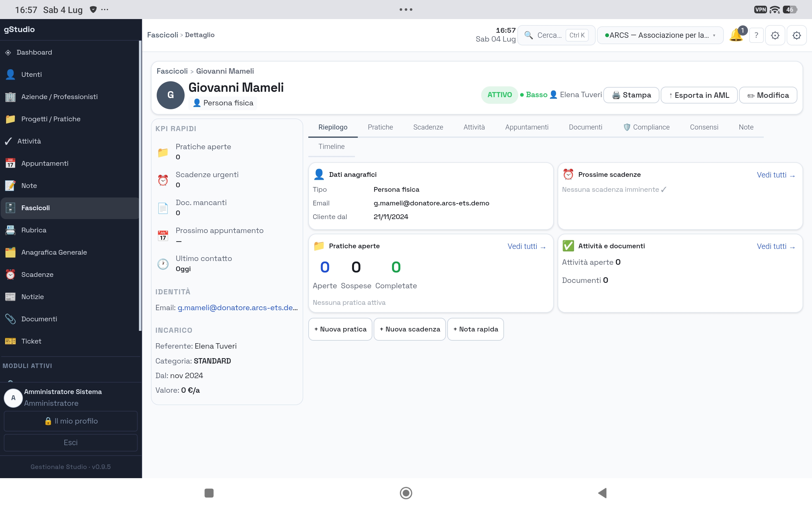Click + Nuova scadenza button

click(410, 329)
